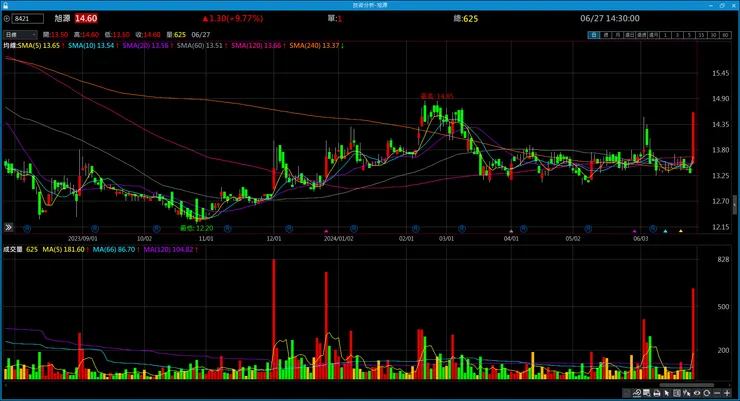The width and height of the screenshot is (740, 401).
Task: Click the minus zoom-out icon
Action: [x=717, y=393]
